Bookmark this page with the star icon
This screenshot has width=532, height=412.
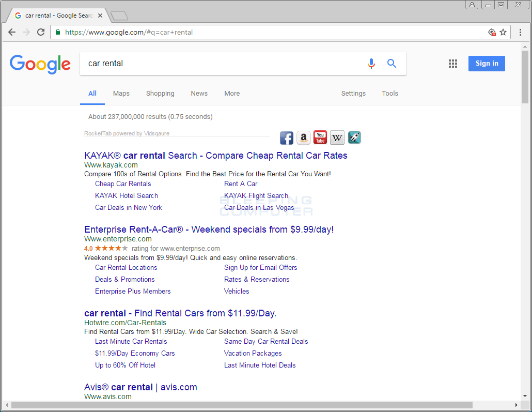point(503,32)
